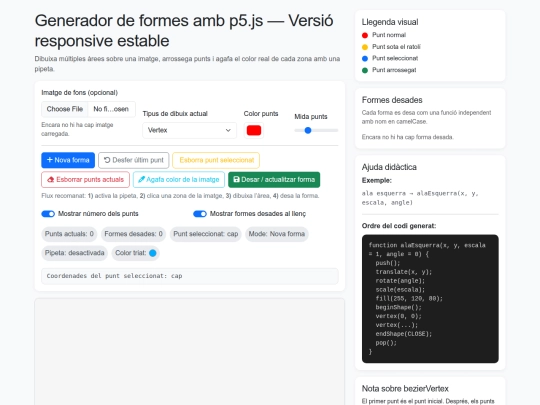The height and width of the screenshot is (405, 540).
Task: Click the Mida punts slider handle
Action: (308, 130)
